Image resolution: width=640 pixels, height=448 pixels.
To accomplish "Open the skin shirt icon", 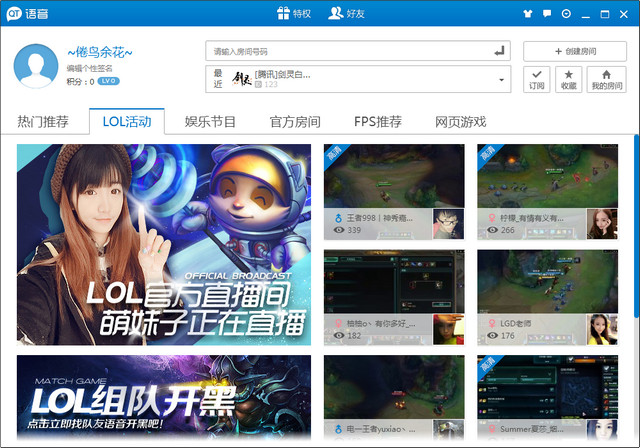I will 528,13.
